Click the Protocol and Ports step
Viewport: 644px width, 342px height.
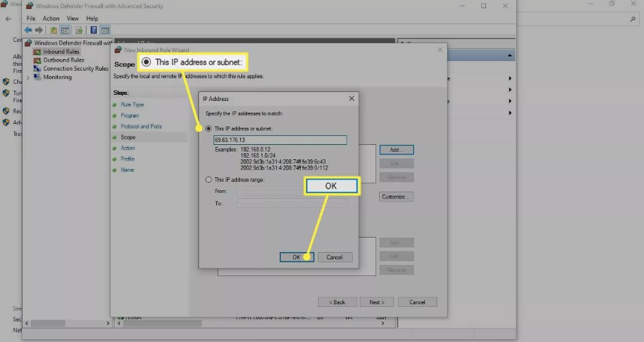pyautogui.click(x=141, y=126)
